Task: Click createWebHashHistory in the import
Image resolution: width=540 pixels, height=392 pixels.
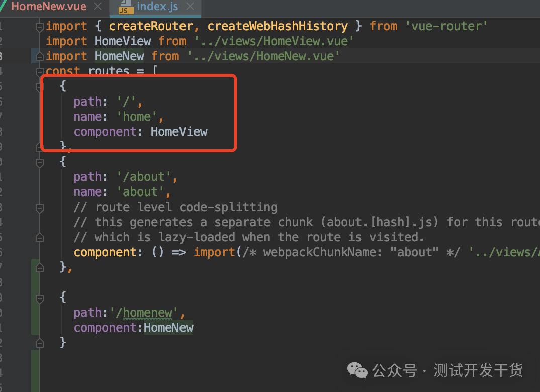Action: pos(278,26)
